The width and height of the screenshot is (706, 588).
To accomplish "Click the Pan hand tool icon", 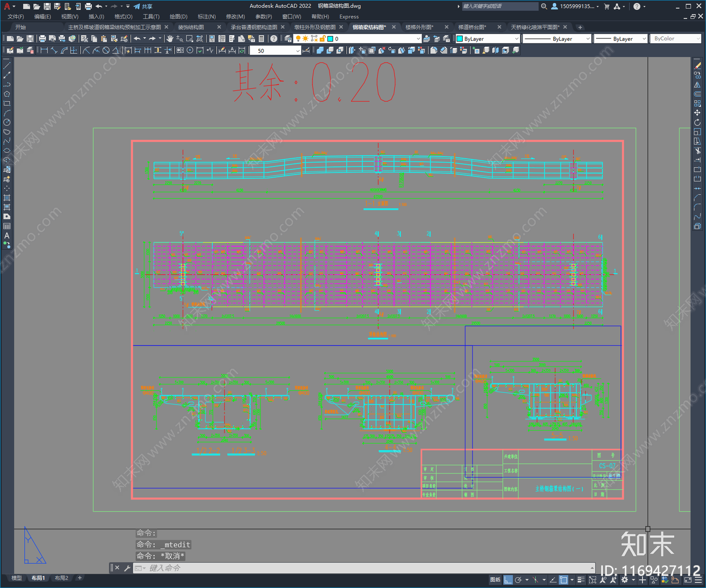I will [x=169, y=39].
